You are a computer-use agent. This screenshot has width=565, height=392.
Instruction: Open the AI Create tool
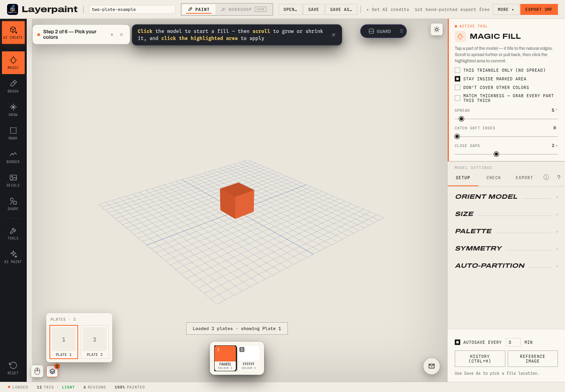click(13, 33)
